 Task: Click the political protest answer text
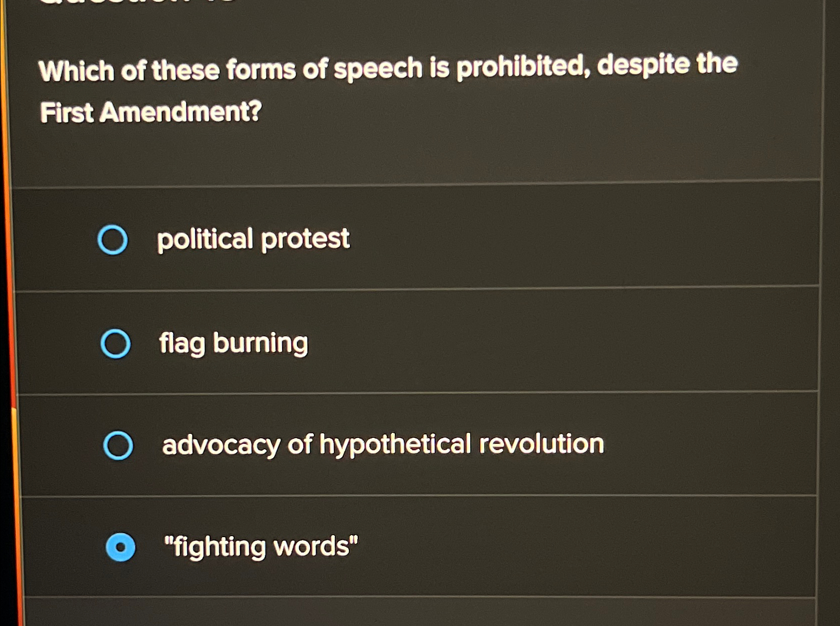253,240
